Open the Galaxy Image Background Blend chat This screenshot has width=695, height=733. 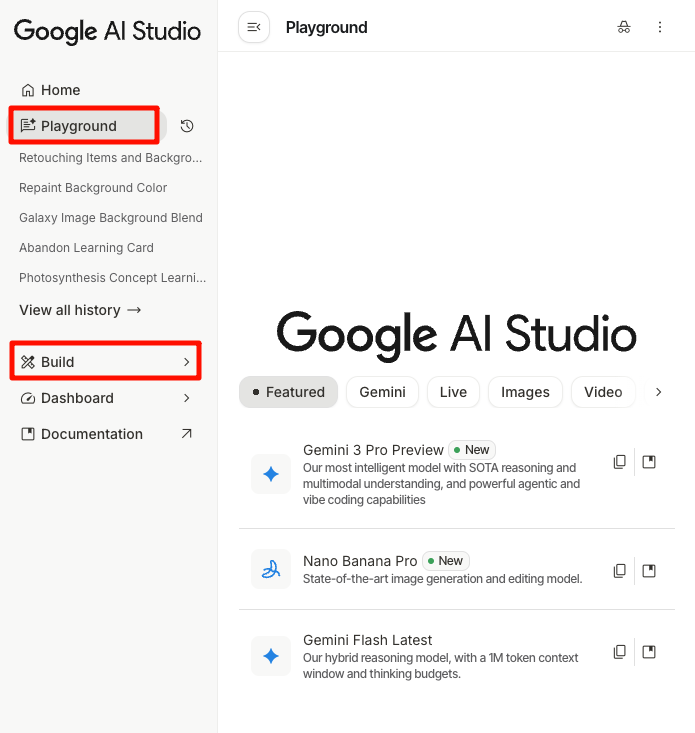110,218
